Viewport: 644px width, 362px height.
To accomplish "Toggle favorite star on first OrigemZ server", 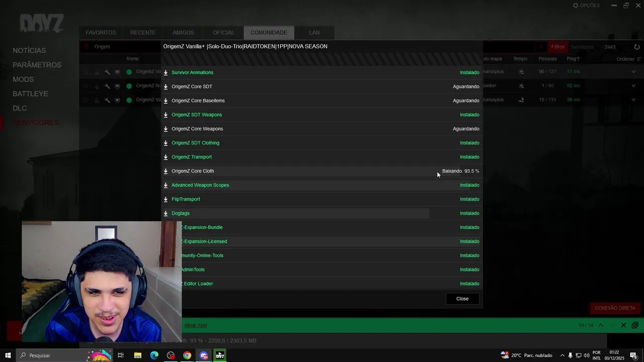I will 86,72.
